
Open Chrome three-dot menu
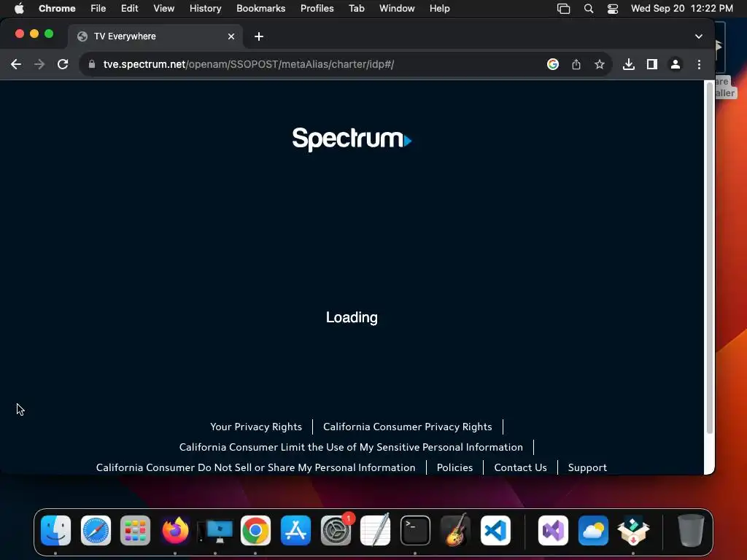699,64
